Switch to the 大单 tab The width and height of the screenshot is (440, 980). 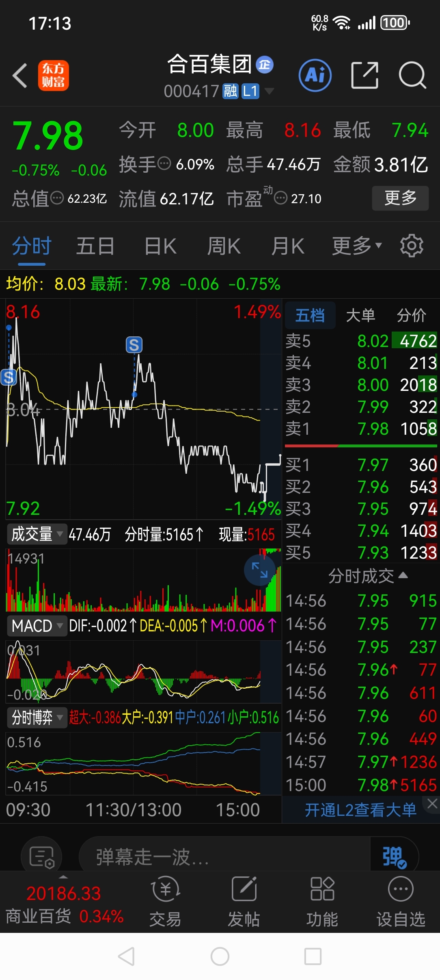point(360,315)
